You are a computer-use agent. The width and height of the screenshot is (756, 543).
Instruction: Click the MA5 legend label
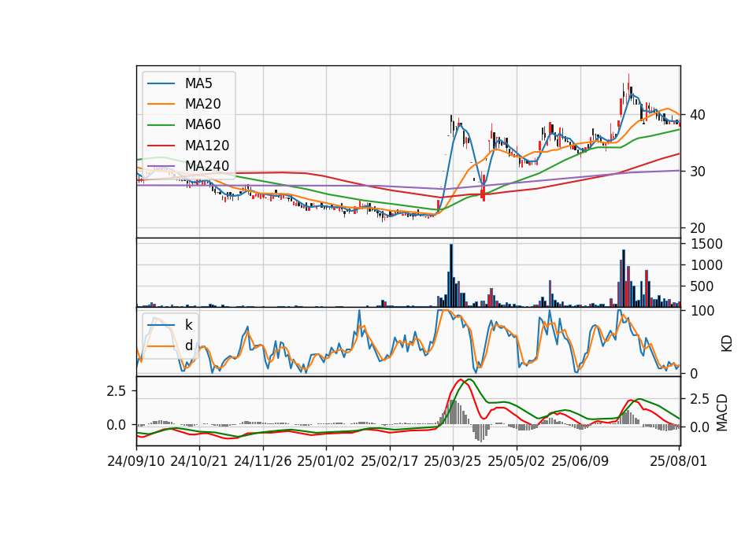pos(198,83)
